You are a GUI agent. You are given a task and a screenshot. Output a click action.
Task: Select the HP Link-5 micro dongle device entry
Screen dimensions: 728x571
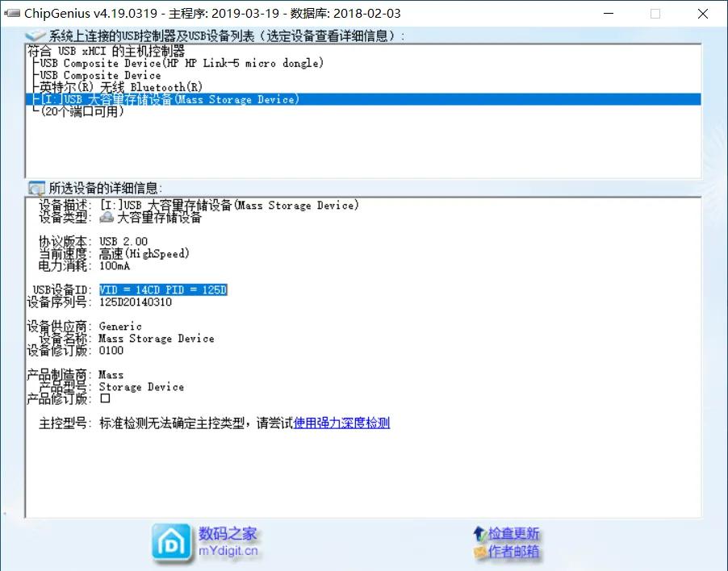pos(161,63)
